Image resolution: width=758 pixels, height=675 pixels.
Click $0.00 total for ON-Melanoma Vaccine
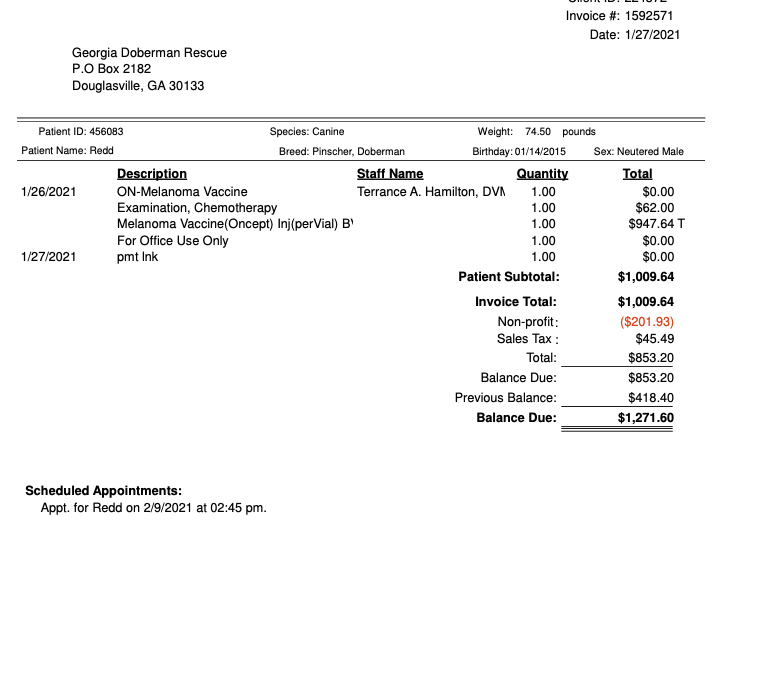658,192
